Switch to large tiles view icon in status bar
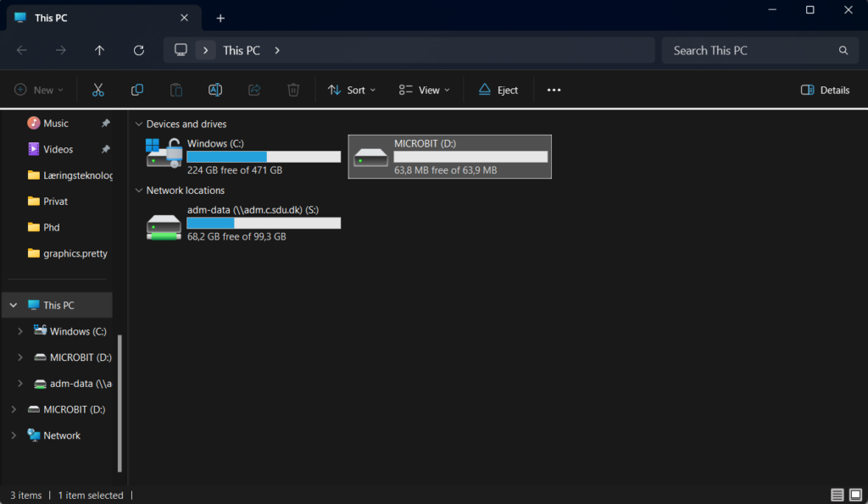868x504 pixels. [x=855, y=495]
